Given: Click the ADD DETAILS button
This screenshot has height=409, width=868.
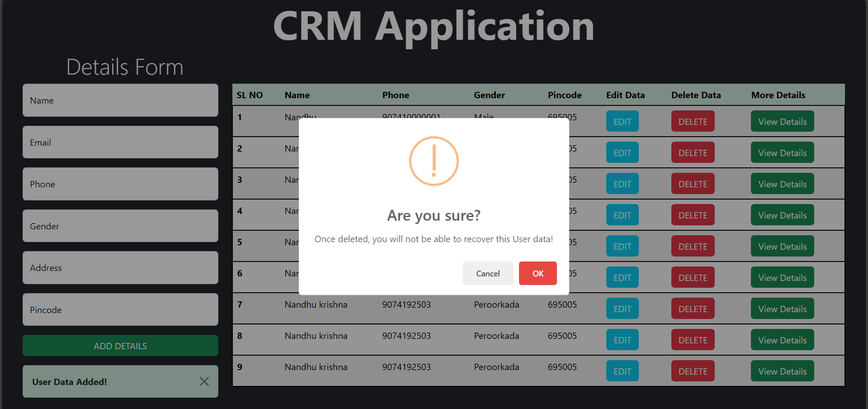Looking at the screenshot, I should 120,346.
